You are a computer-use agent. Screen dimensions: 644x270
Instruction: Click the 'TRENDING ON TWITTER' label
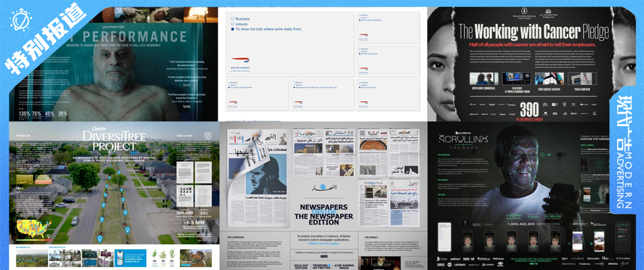tap(323, 266)
